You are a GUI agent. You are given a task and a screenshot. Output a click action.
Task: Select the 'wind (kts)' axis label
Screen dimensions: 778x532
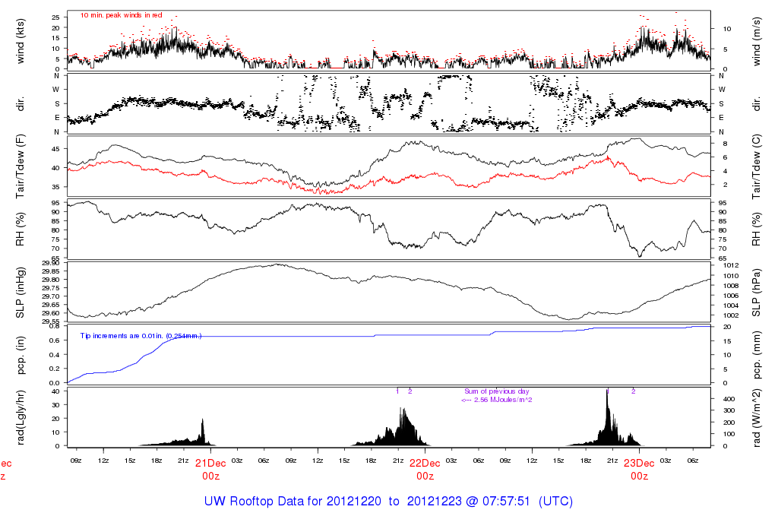21,42
